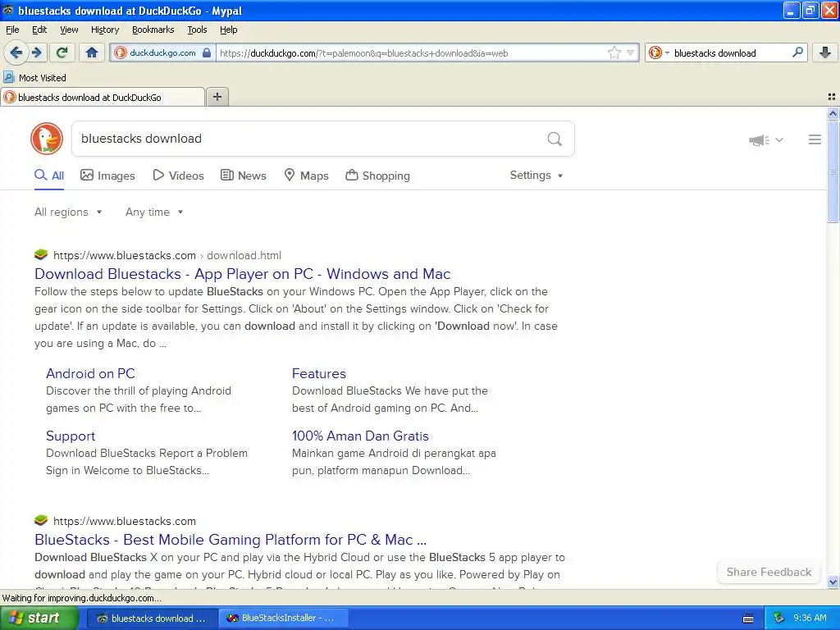The image size is (840, 630).
Task: Open the All regions filter dropdown
Action: click(68, 212)
